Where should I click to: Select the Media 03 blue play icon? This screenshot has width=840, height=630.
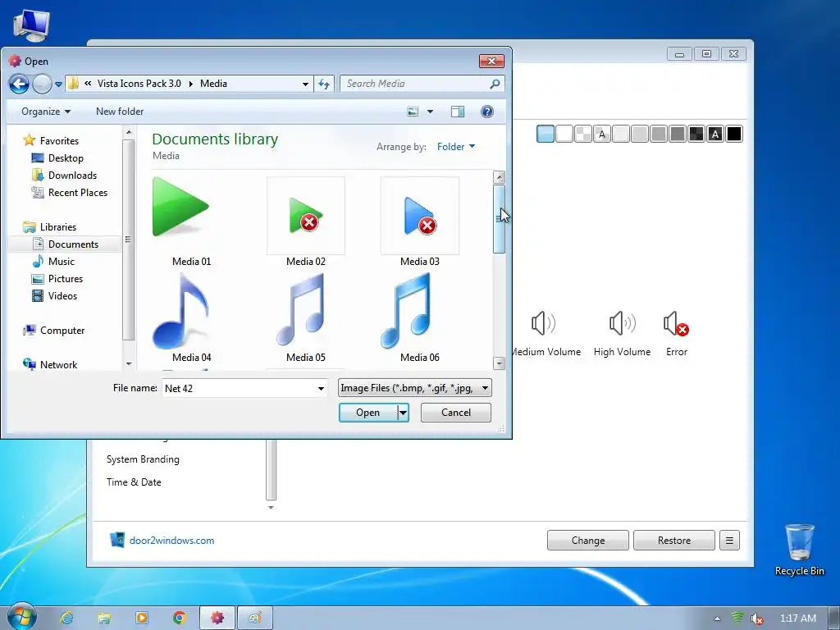pos(420,216)
